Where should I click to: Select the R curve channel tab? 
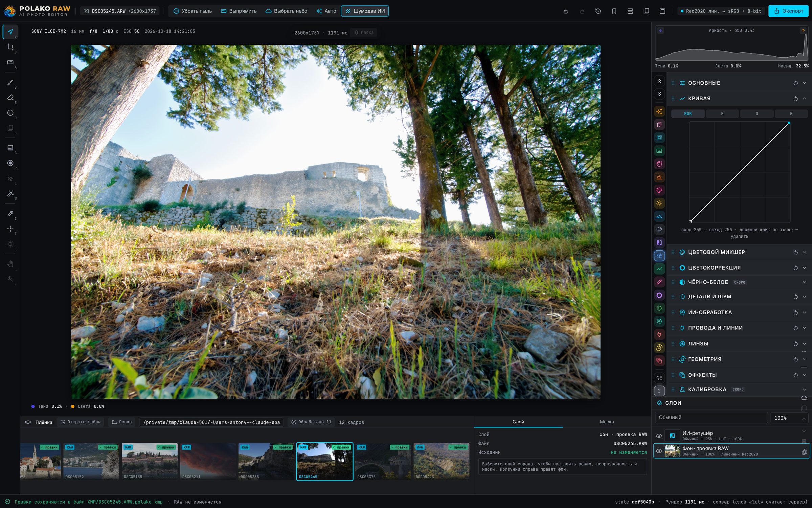(722, 114)
